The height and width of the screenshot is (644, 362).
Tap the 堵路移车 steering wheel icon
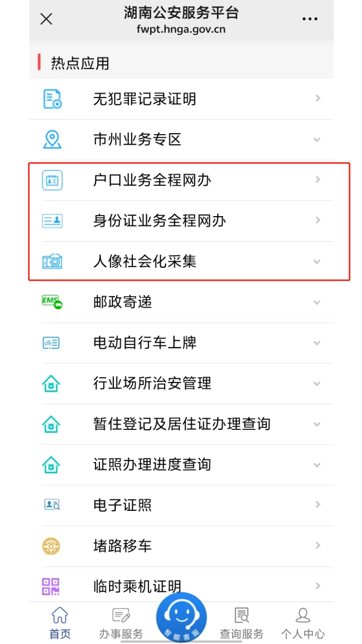51,546
